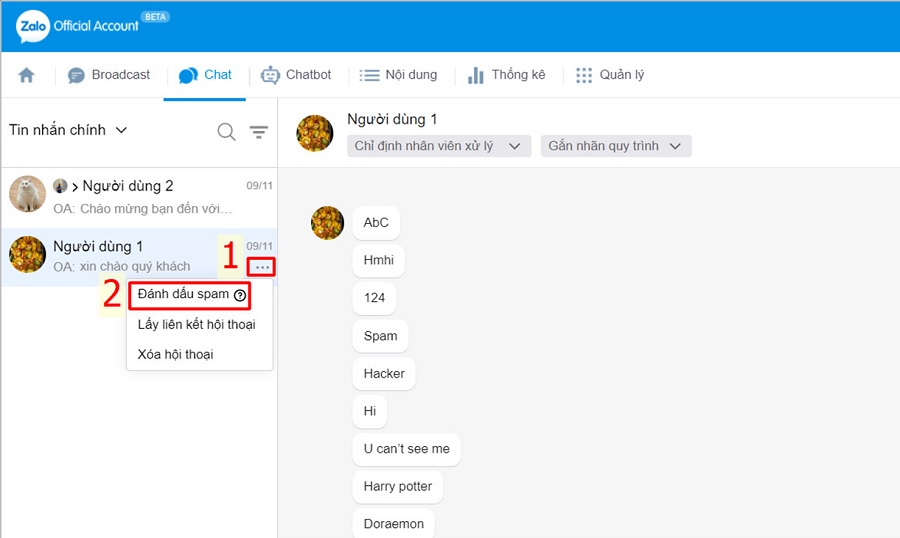900x538 pixels.
Task: Expand the Tin nhắn chính dropdown
Action: pyautogui.click(x=68, y=130)
